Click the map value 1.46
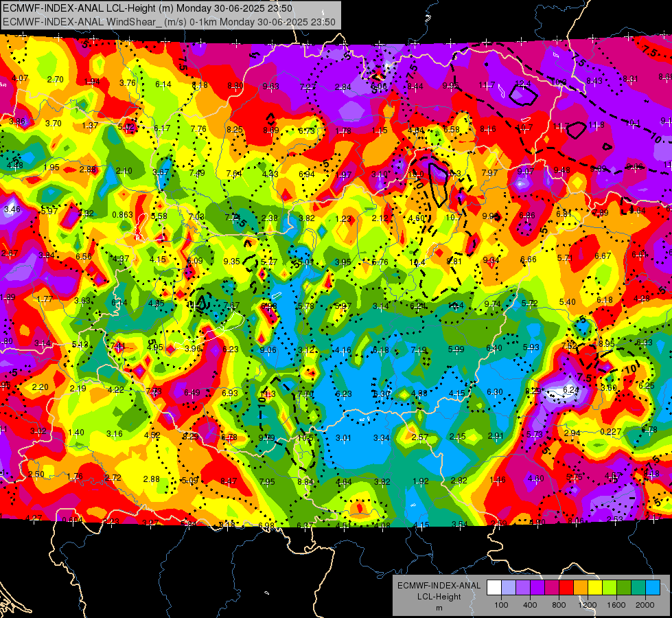The width and height of the screenshot is (672, 618). pos(498,480)
